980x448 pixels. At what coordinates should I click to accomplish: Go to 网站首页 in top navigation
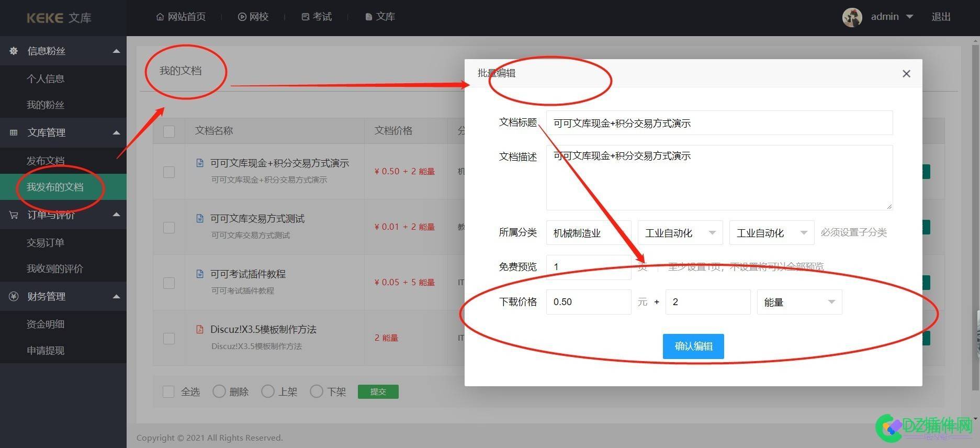[x=187, y=17]
